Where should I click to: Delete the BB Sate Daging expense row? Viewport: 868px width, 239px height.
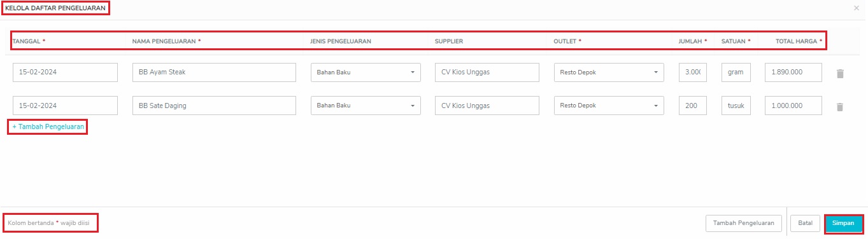click(x=840, y=107)
